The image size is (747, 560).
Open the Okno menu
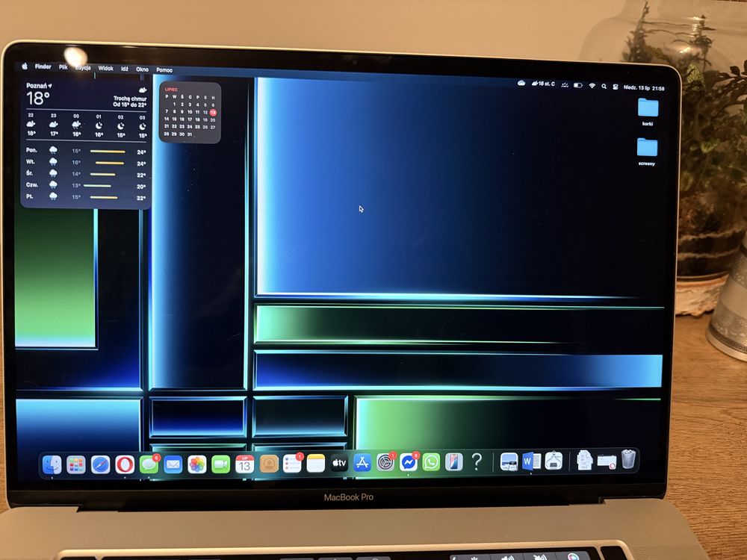142,69
